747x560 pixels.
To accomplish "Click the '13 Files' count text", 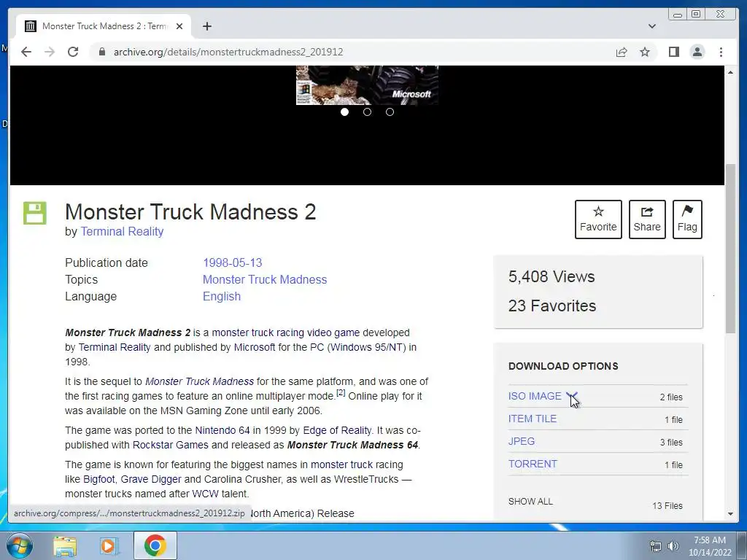I will pos(667,506).
